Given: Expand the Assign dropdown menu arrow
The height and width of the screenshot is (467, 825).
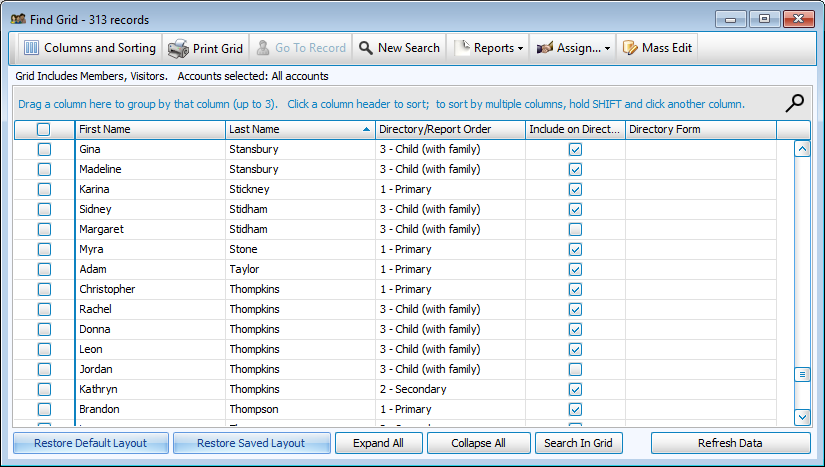Looking at the screenshot, I should coord(609,48).
